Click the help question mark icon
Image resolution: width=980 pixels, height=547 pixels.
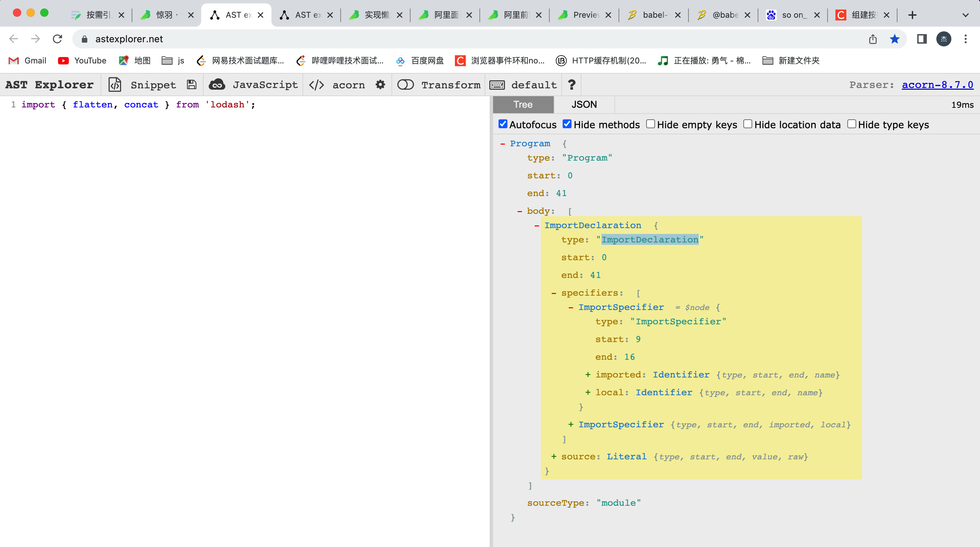click(x=571, y=85)
